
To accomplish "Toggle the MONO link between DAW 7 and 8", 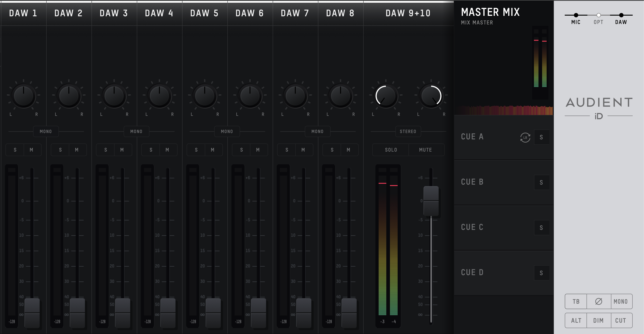I will tap(317, 131).
